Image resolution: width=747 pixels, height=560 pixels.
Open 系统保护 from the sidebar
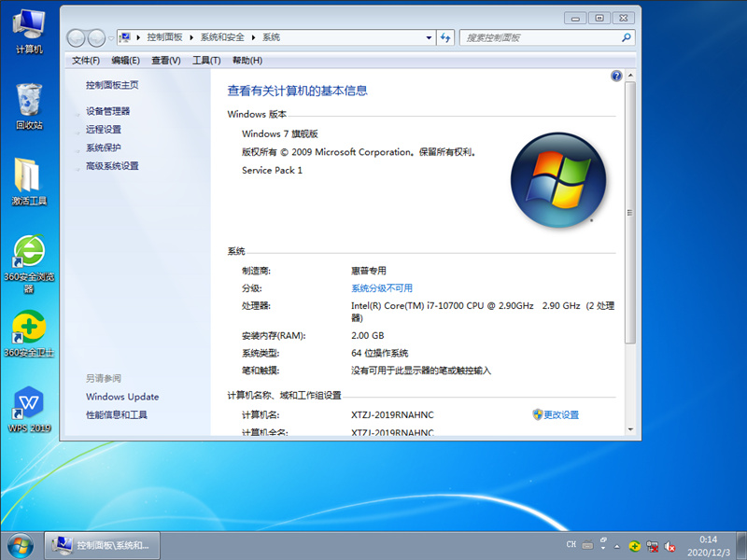point(104,147)
